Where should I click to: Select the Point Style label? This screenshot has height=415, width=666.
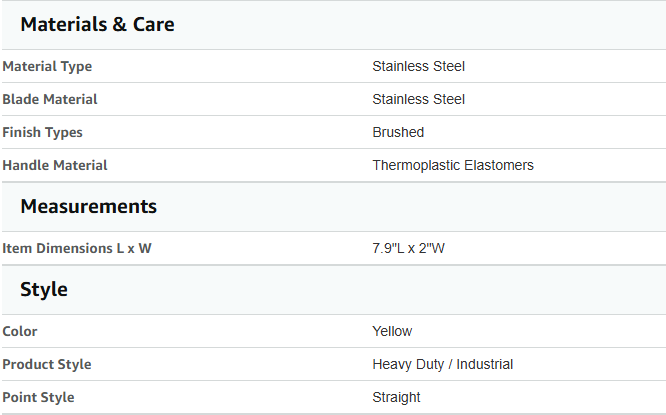click(38, 398)
